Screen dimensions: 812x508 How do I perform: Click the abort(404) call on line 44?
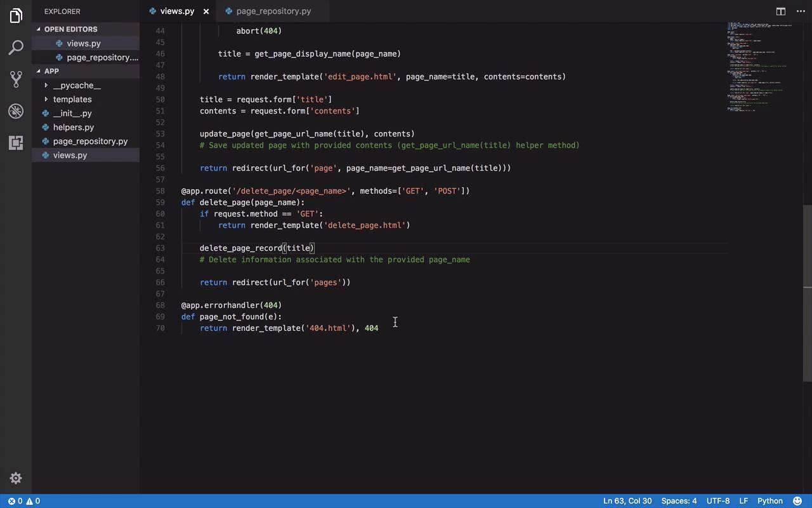pos(259,30)
